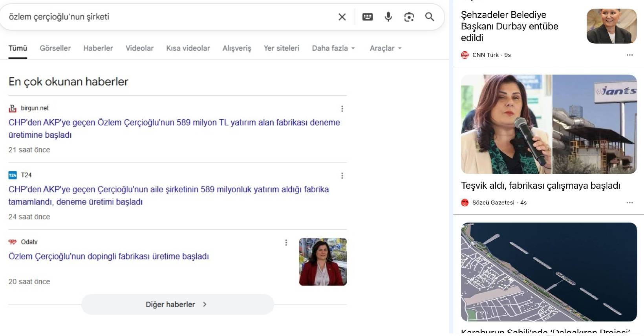Screen dimensions: 644x336
Task: Open Odatv headline about dopingli fabrika
Action: pyautogui.click(x=109, y=256)
